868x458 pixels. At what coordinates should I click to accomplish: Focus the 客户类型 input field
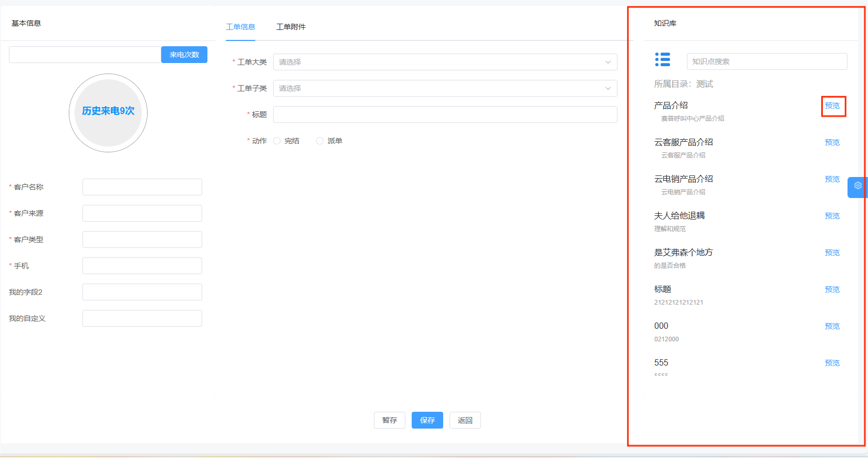142,240
